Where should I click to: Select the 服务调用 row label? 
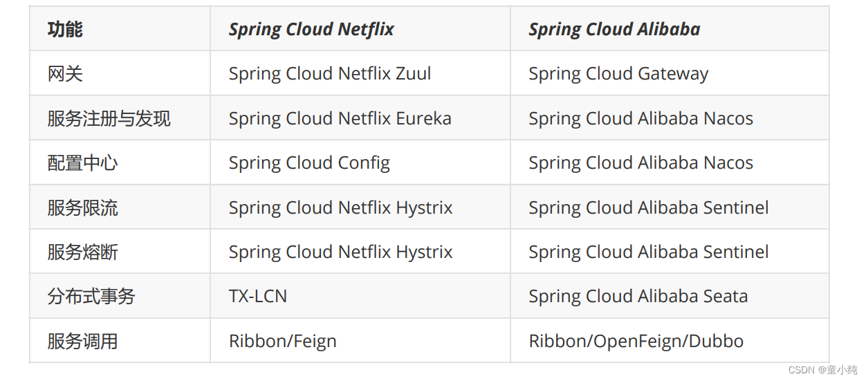(82, 341)
